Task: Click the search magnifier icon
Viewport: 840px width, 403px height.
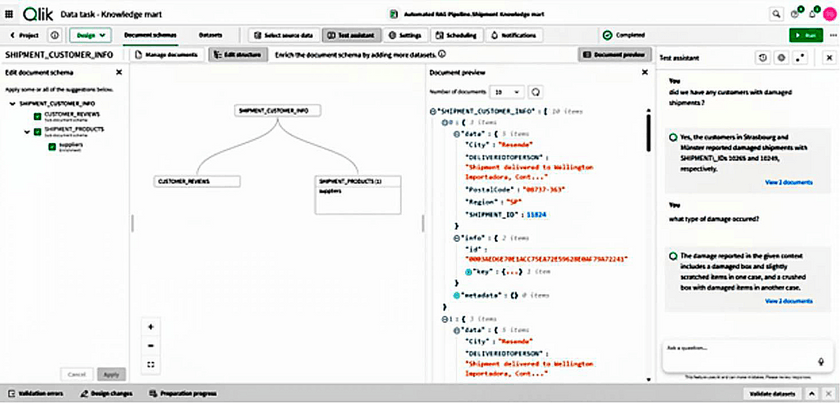Action: coord(776,14)
